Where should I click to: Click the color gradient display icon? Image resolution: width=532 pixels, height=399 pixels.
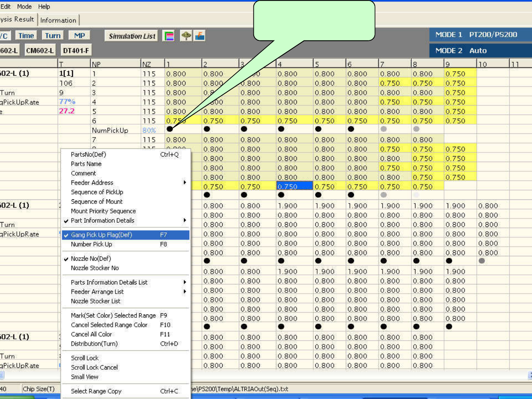pyautogui.click(x=169, y=36)
